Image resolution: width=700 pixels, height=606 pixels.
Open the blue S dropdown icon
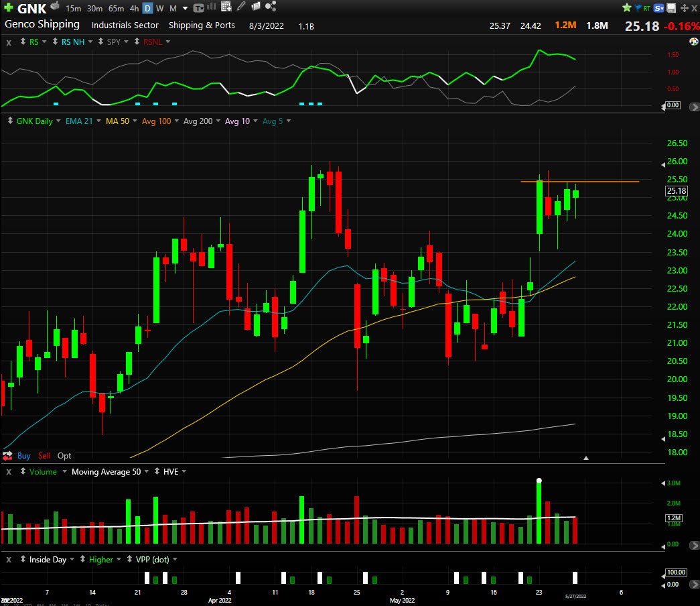(658, 8)
